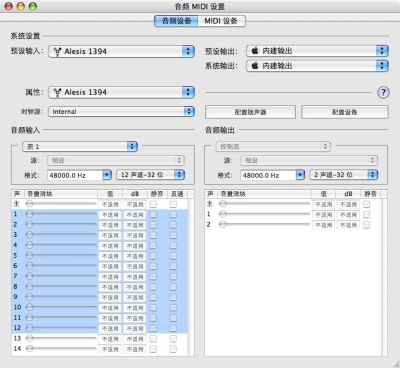Toggle the thru checkbox for input master channel
400x368 pixels.
(x=173, y=204)
